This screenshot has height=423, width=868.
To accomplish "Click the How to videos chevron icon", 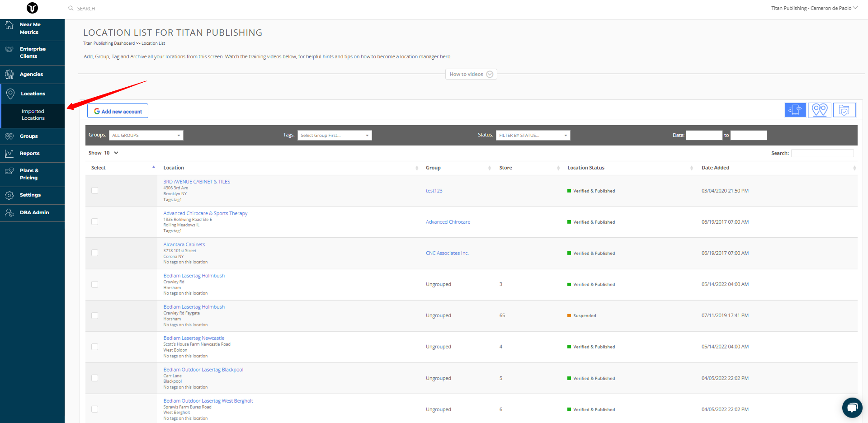I will [490, 74].
